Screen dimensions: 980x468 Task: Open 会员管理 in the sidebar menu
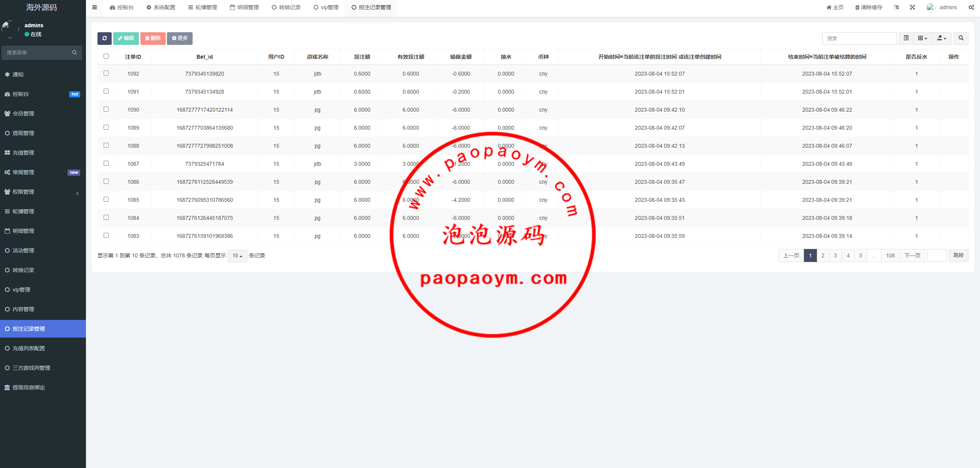(23, 114)
